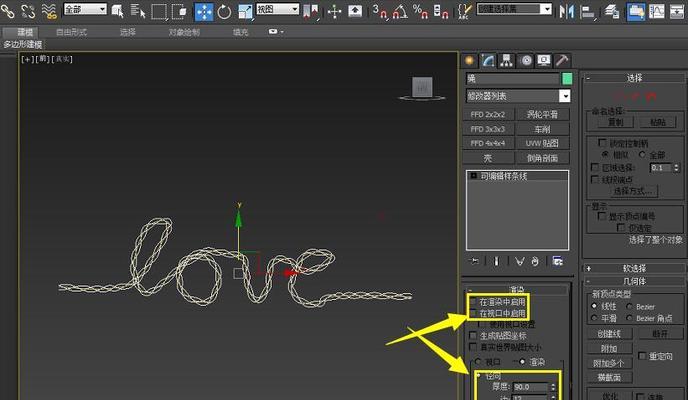Activate the Select and Move tool
688x400 pixels.
[204, 11]
